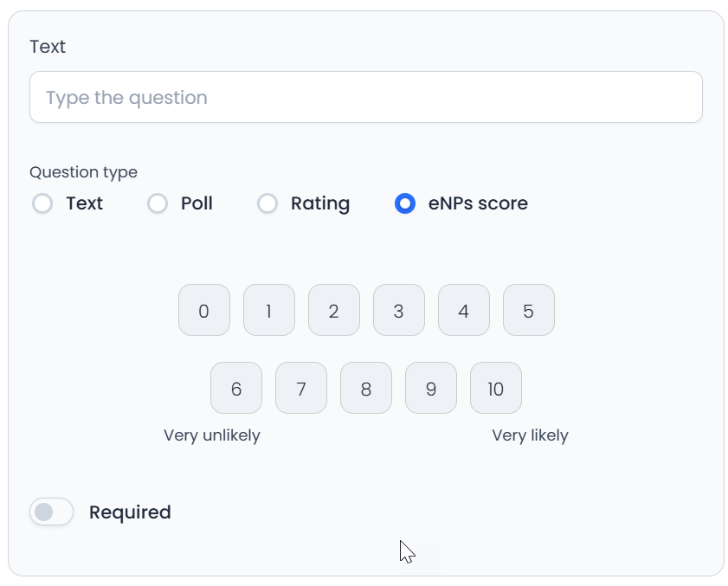Click the Rating label text
The width and height of the screenshot is (728, 586).
(x=320, y=203)
